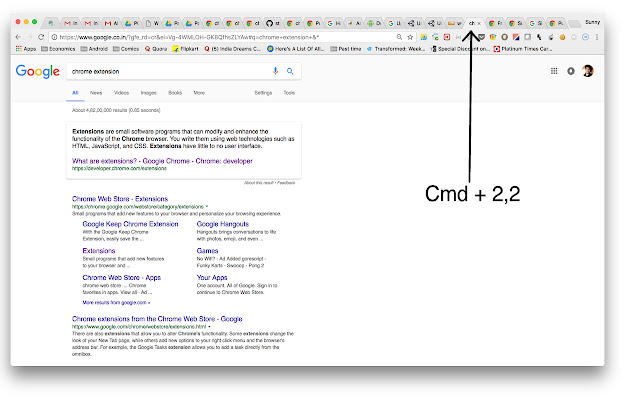This screenshot has height=400, width=640.
Task: Click the blue search magnifier button
Action: [x=290, y=71]
